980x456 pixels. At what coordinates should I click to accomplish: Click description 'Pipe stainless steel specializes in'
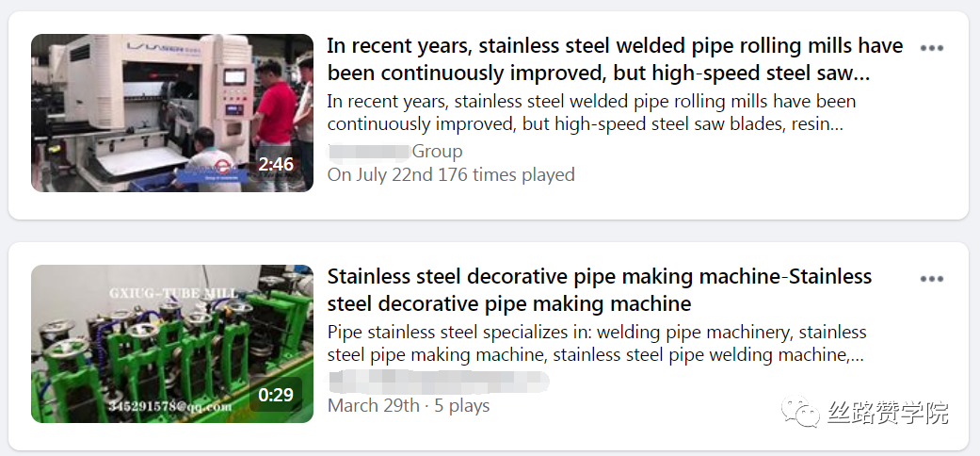coord(597,343)
